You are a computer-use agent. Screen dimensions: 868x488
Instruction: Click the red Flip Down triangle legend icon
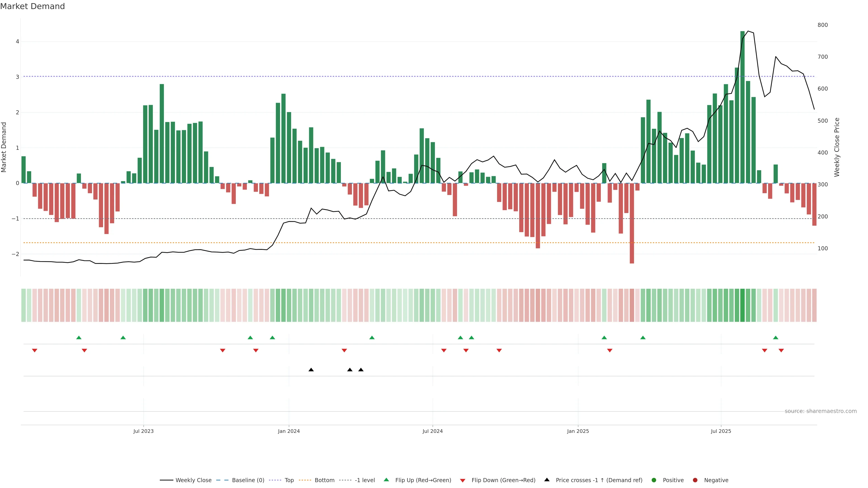(x=463, y=480)
